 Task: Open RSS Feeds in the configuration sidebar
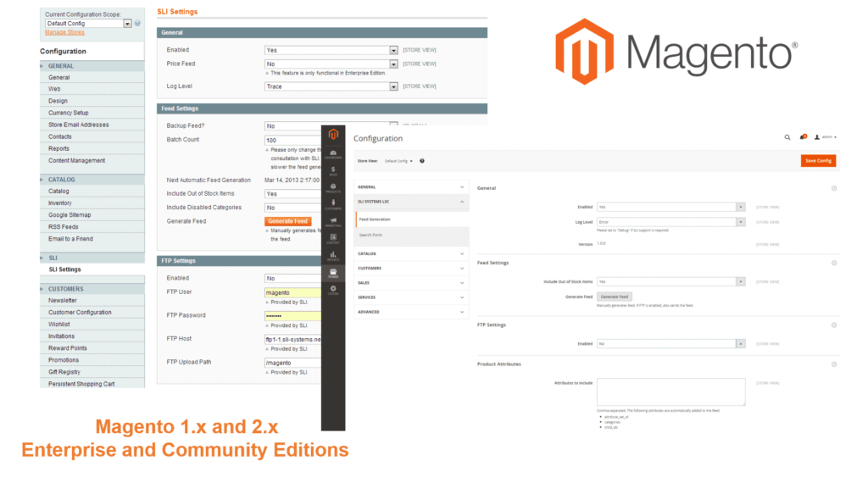(63, 227)
